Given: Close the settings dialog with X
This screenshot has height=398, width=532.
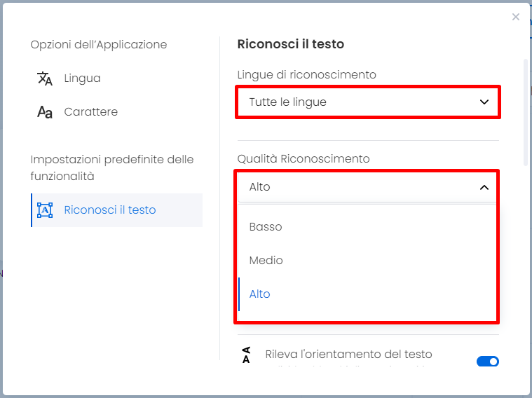Looking at the screenshot, I should 516,17.
